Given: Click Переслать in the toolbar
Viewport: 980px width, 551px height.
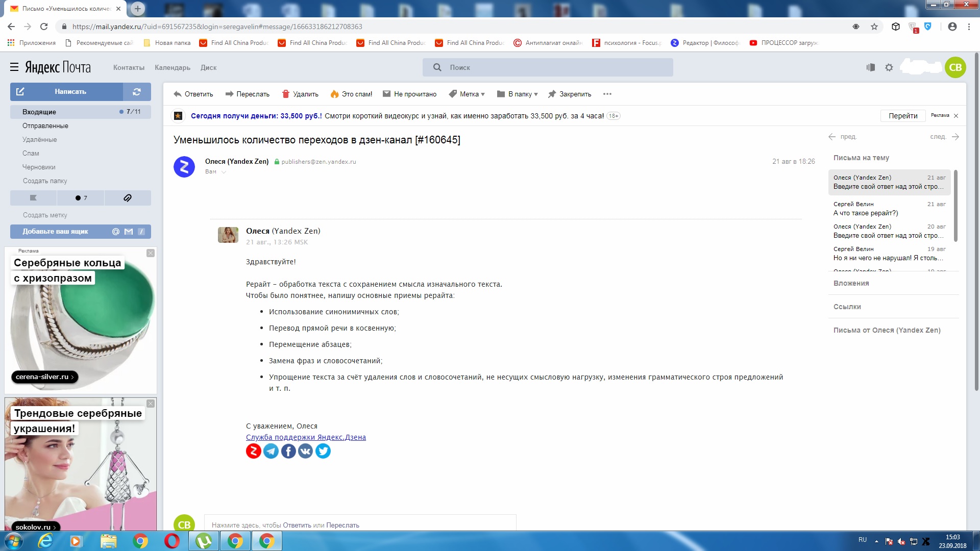Looking at the screenshot, I should (248, 94).
